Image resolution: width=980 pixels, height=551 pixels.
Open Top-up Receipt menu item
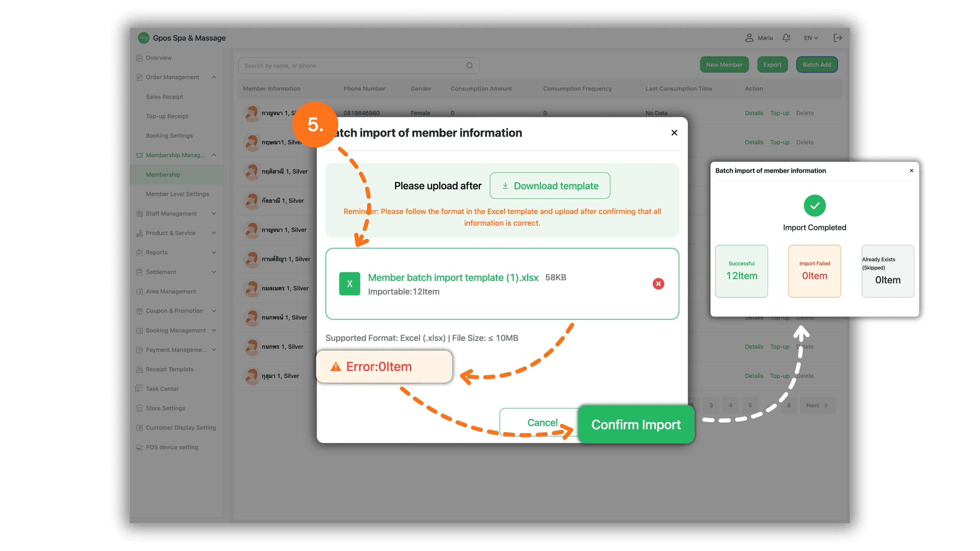pos(166,116)
